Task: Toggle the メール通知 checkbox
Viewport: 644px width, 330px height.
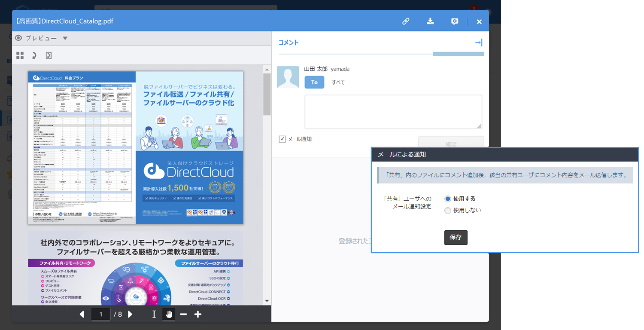Action: (283, 139)
